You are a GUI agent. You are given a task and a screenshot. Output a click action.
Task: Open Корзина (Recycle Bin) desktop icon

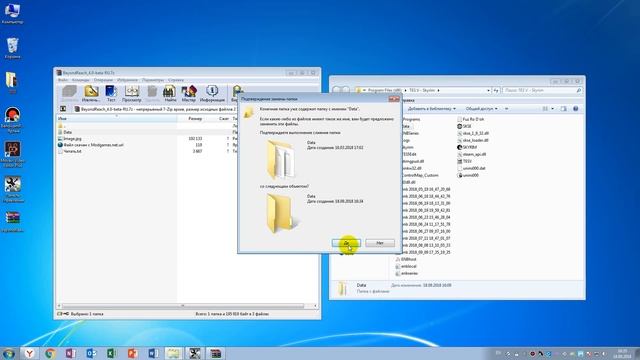12,48
